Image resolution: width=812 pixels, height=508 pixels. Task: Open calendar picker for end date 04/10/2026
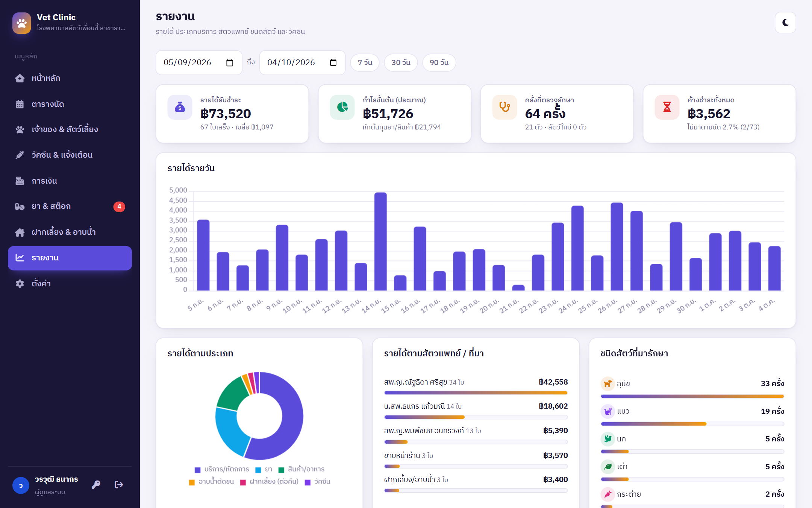click(x=333, y=63)
